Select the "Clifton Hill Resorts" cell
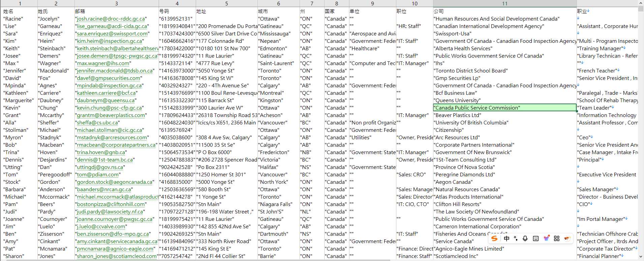 click(505, 204)
